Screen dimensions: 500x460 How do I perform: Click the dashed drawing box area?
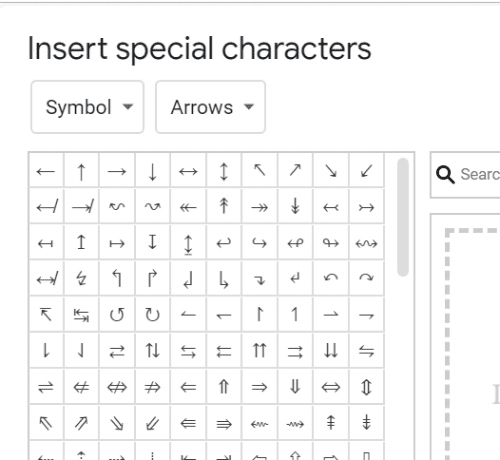pos(473,344)
